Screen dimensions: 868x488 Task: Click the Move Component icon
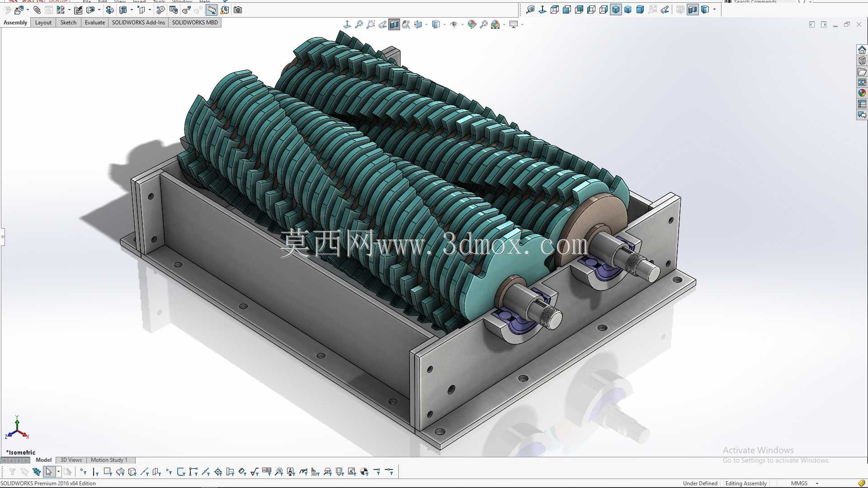coord(90,10)
